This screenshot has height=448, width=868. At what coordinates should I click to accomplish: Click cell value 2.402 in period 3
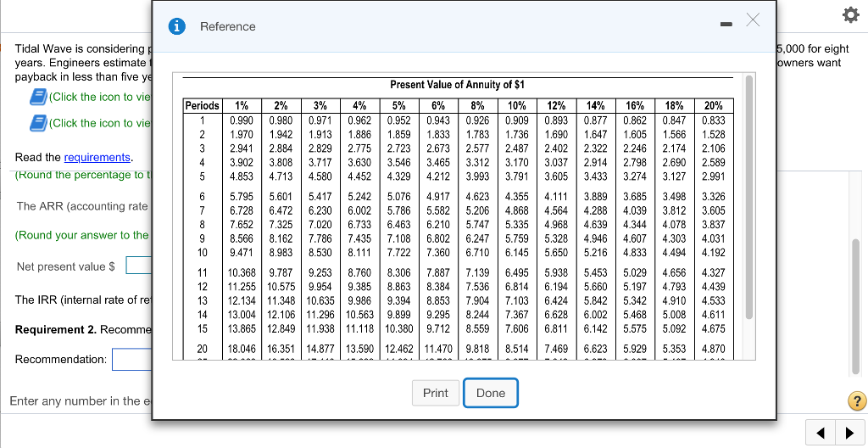pos(556,148)
